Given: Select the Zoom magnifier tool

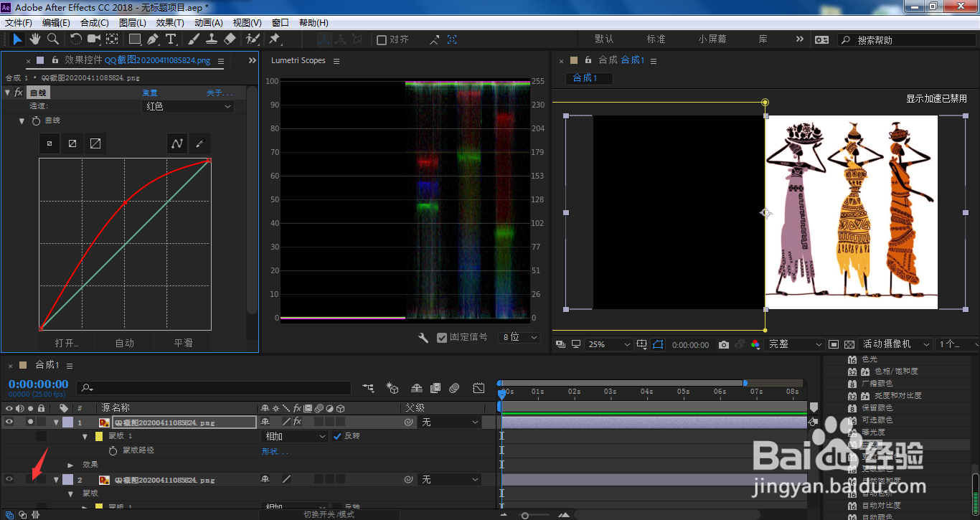Looking at the screenshot, I should click(x=52, y=39).
